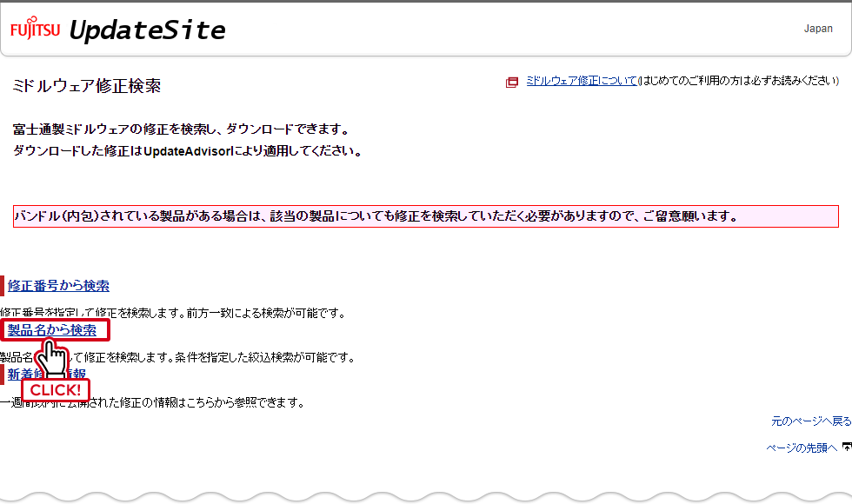Click the UpdateAdvisor instruction line
Viewport: 852px width, 504px height.
pos(188,151)
